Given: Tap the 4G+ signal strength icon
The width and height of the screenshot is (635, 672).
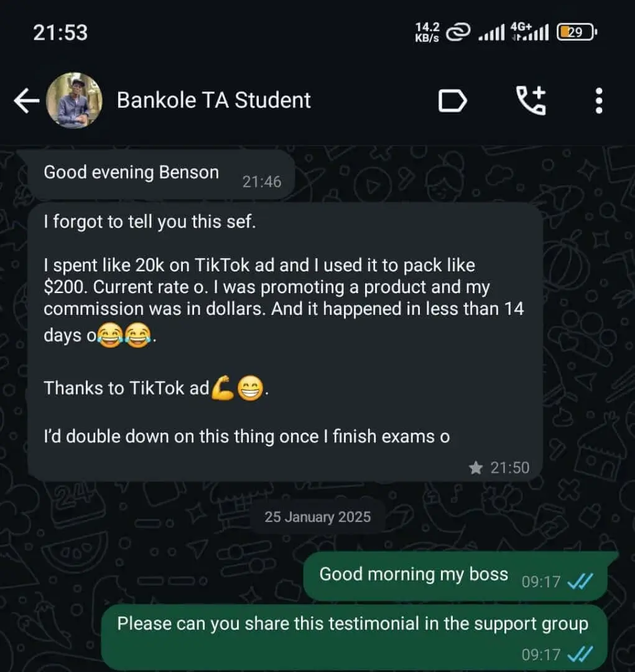Looking at the screenshot, I should [x=530, y=32].
